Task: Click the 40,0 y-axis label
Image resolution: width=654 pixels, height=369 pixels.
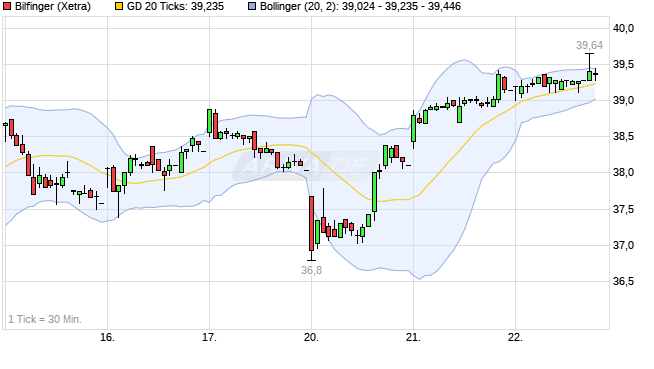Action: click(x=623, y=28)
